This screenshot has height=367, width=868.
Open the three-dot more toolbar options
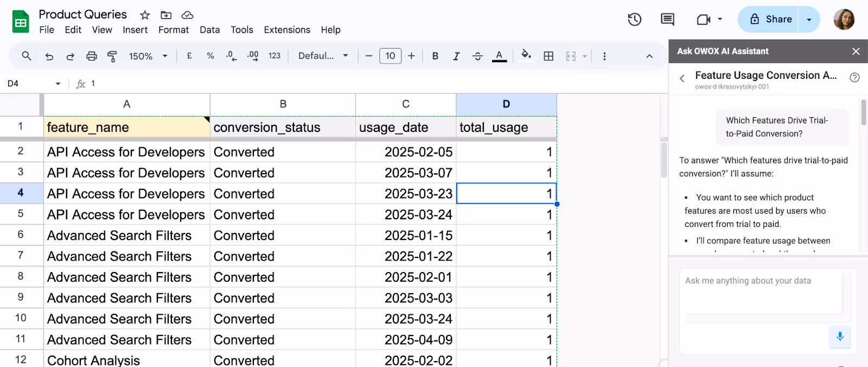tap(604, 56)
